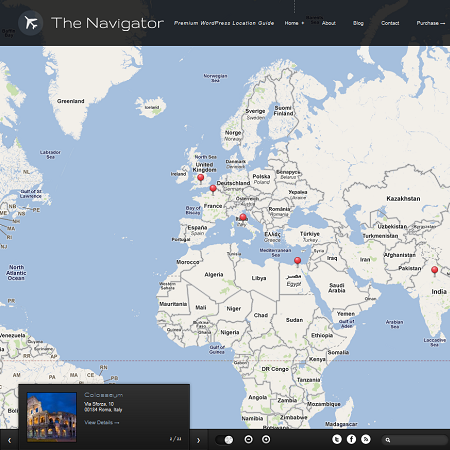Open the Colosseum location title
The image size is (450, 450).
click(x=104, y=395)
